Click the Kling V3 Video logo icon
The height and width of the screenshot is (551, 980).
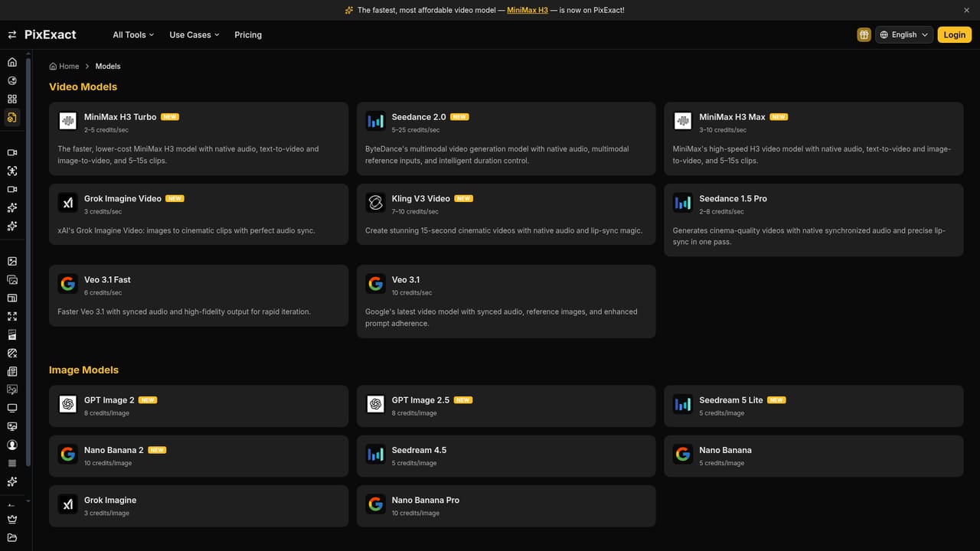(376, 202)
